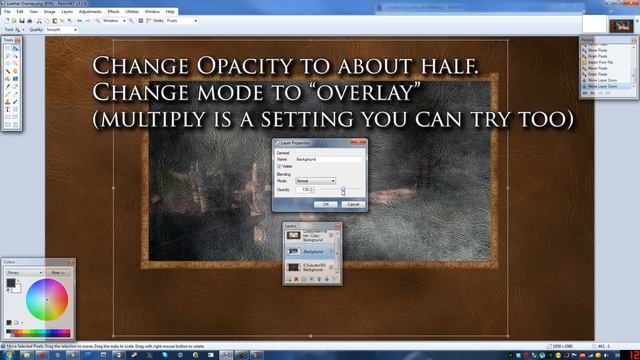Click the open image thumbnail at top right
Image resolution: width=640 pixels, height=360 pixels.
point(621,25)
